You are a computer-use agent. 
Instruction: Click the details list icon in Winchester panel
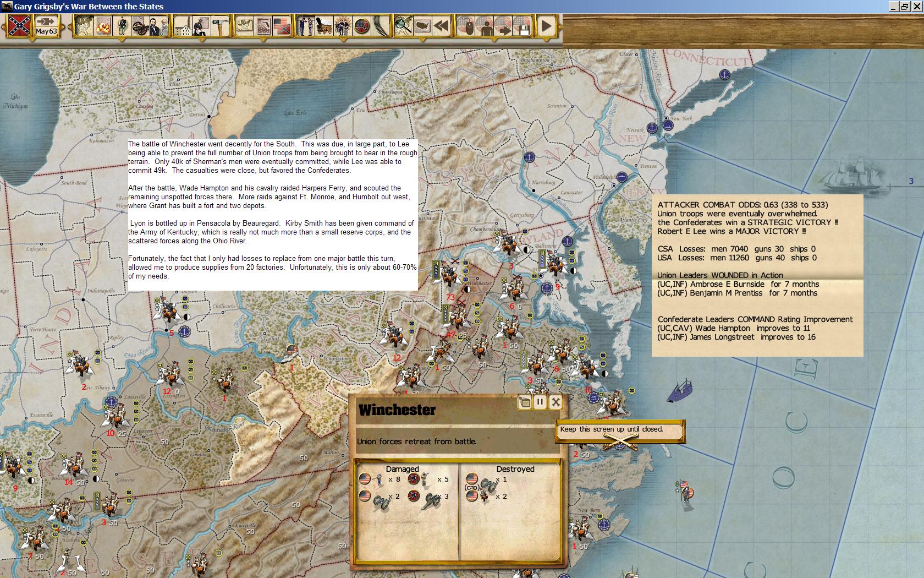click(524, 402)
